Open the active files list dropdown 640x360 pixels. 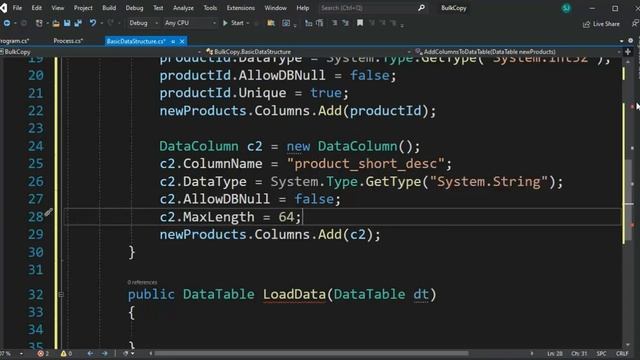(x=621, y=41)
